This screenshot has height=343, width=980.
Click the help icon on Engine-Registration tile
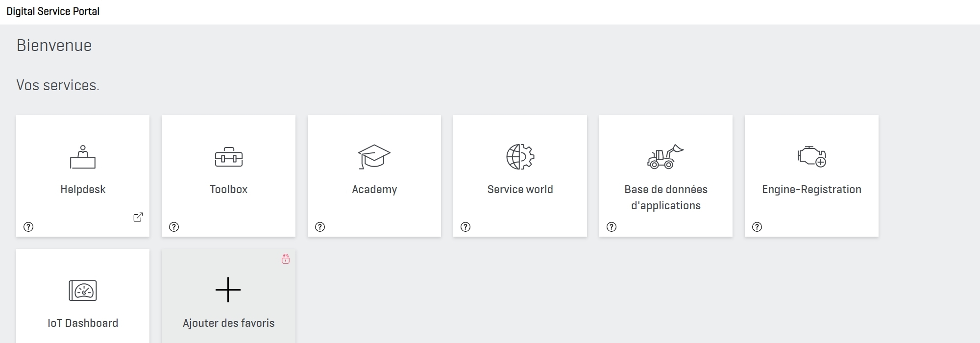(x=757, y=227)
